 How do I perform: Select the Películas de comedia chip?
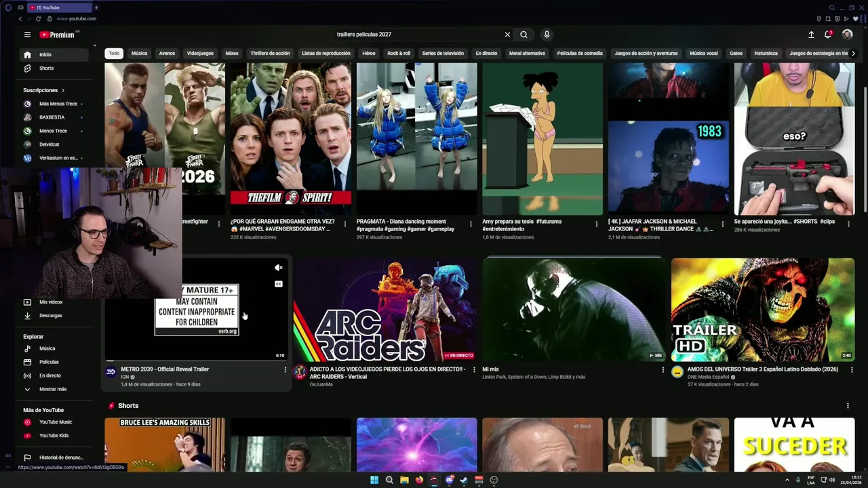580,54
